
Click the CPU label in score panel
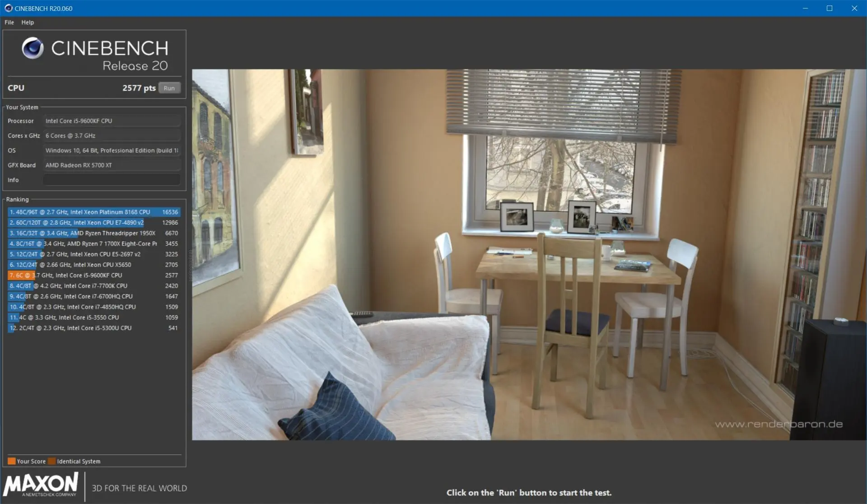(x=16, y=88)
